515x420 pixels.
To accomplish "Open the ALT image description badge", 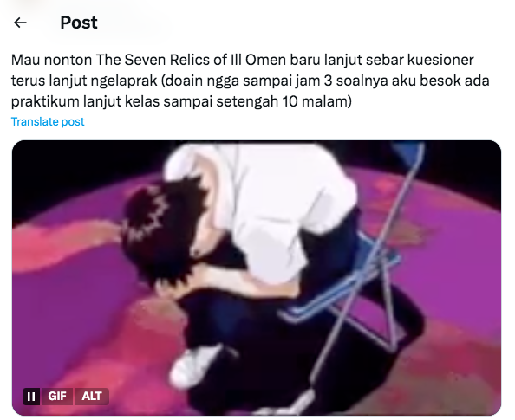I will pos(92,397).
